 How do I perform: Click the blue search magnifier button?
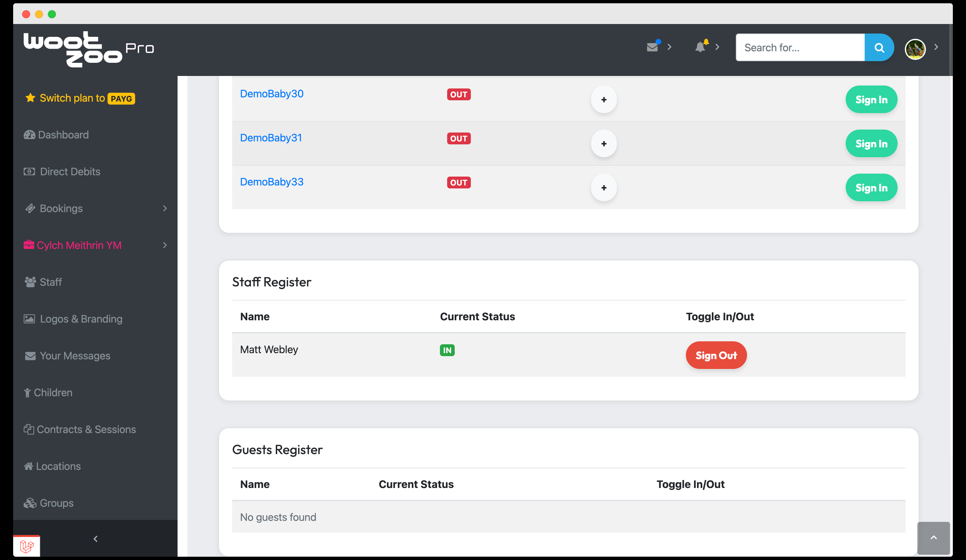(879, 48)
